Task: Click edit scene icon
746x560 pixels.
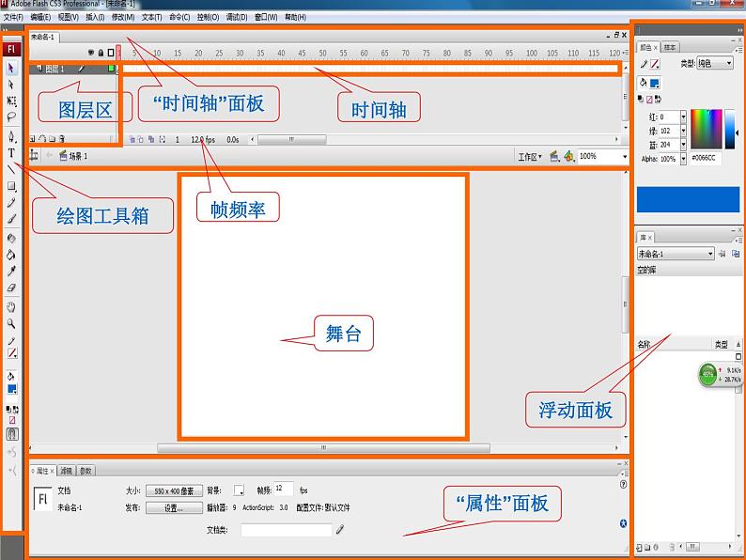Action: pyautogui.click(x=554, y=156)
